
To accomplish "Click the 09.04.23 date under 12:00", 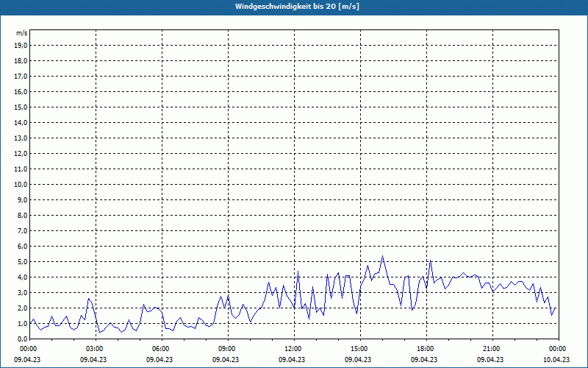I will pos(293,360).
